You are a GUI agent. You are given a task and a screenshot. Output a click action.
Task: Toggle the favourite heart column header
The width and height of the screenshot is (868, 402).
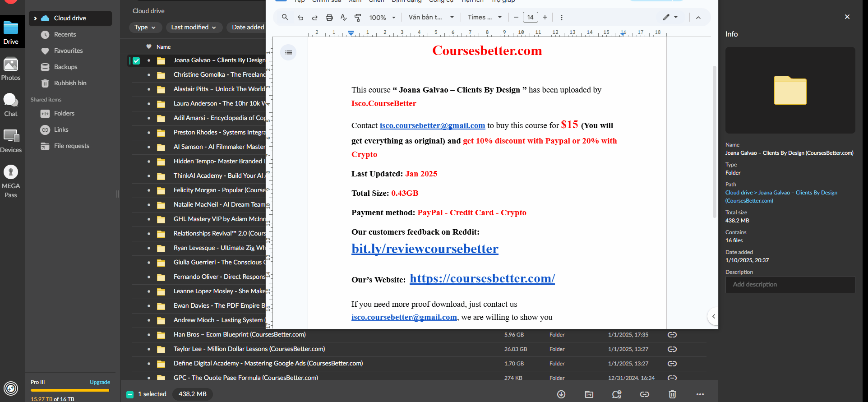point(149,47)
